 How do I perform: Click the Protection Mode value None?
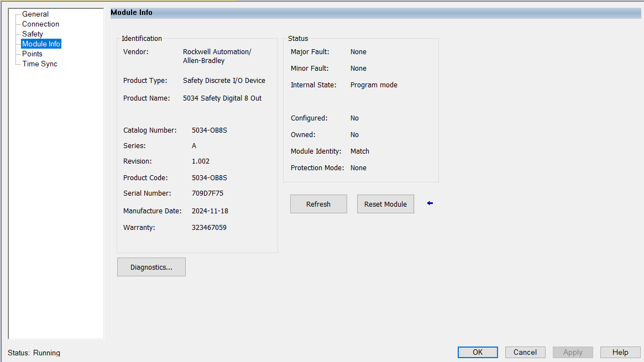(358, 168)
